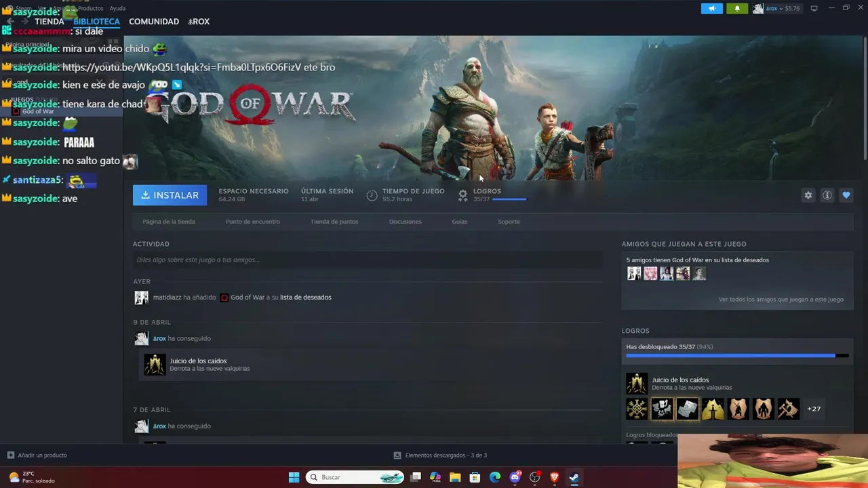Click the 35/37 unlocked achievements progress bar
The image size is (868, 488).
point(737,355)
